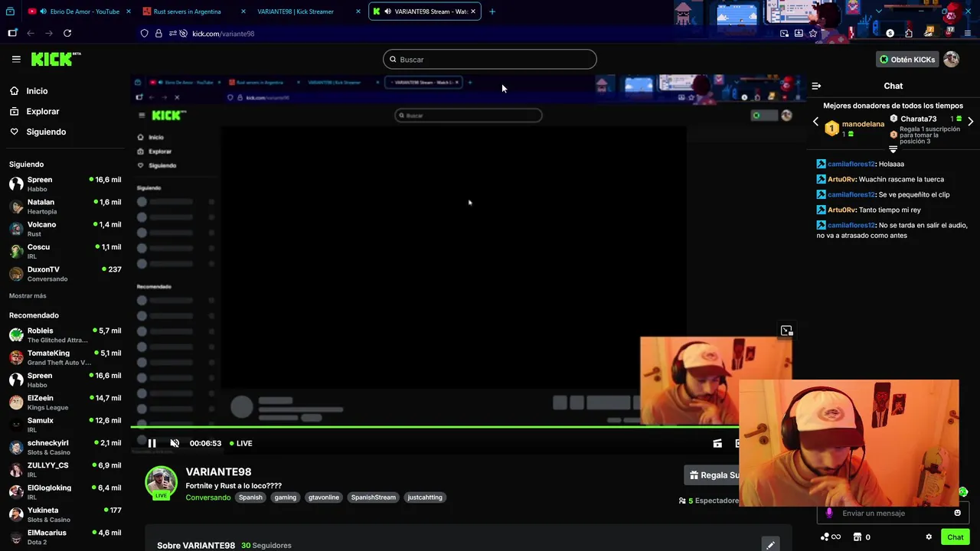980x551 pixels.
Task: Expand followed list with Mostrar más
Action: tap(28, 296)
